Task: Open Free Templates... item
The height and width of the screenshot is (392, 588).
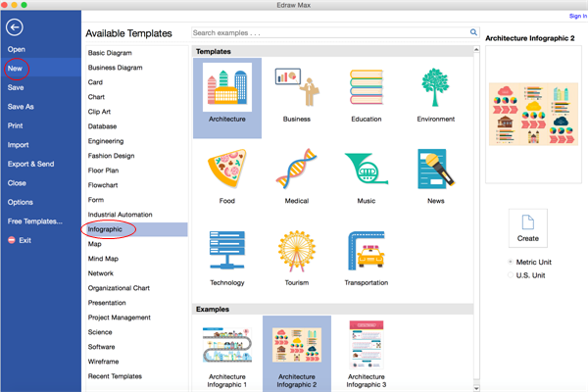Action: (35, 221)
